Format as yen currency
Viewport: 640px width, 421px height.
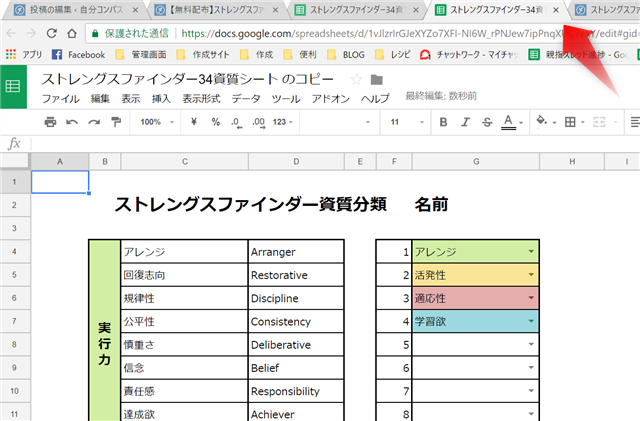194,122
